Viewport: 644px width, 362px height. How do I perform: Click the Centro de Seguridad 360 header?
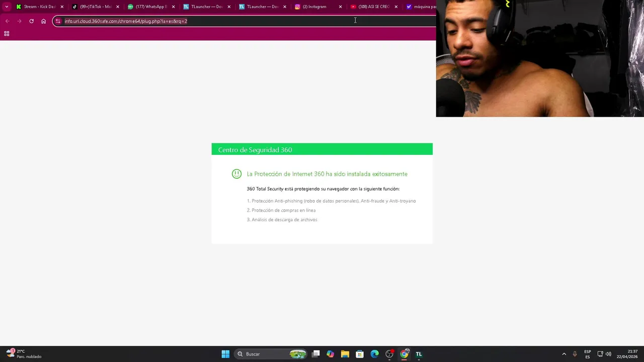pyautogui.click(x=322, y=149)
